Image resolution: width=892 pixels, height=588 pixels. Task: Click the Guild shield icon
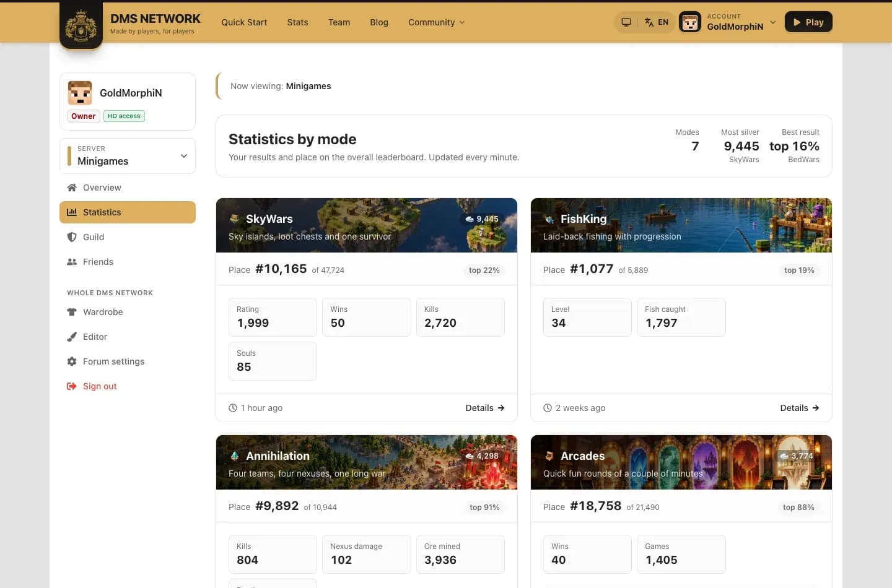[x=72, y=237]
